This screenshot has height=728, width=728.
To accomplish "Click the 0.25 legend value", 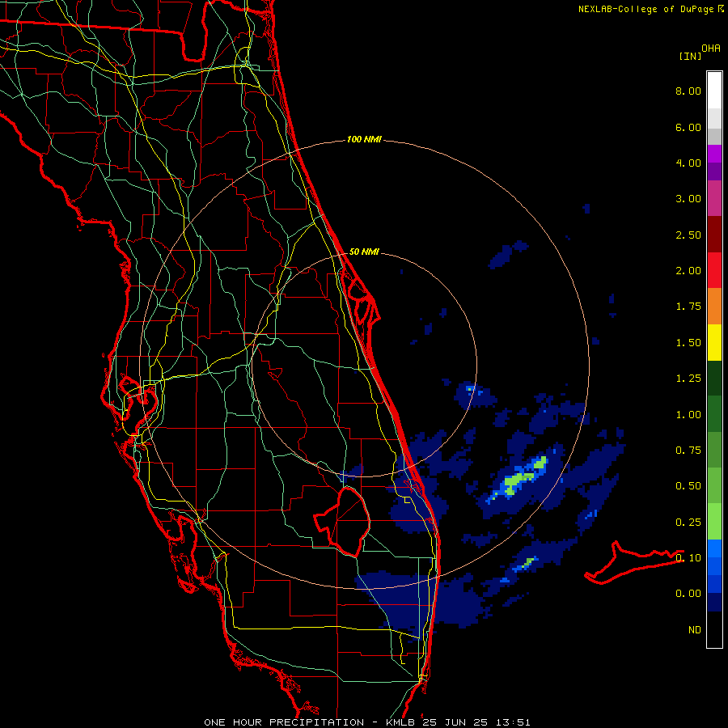I will (688, 523).
